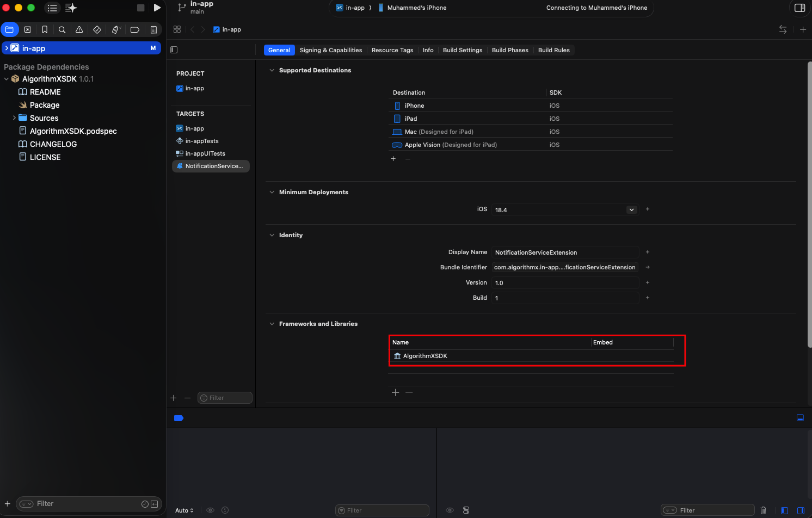Screen dimensions: 812x518
Task: Collapse the Minimum Deployments section
Action: (x=272, y=192)
